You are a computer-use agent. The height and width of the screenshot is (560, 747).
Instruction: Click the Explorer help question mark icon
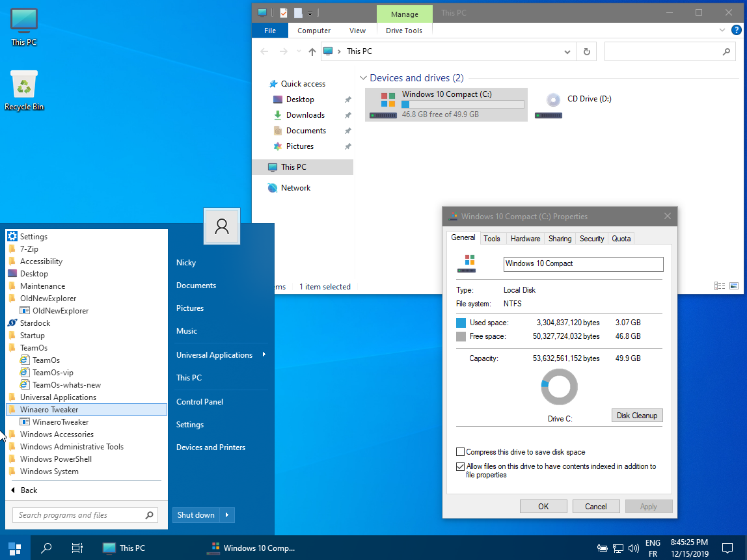pos(736,31)
